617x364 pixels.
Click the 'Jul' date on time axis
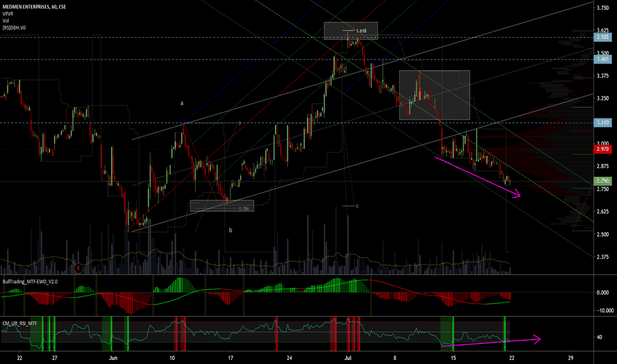[348, 358]
